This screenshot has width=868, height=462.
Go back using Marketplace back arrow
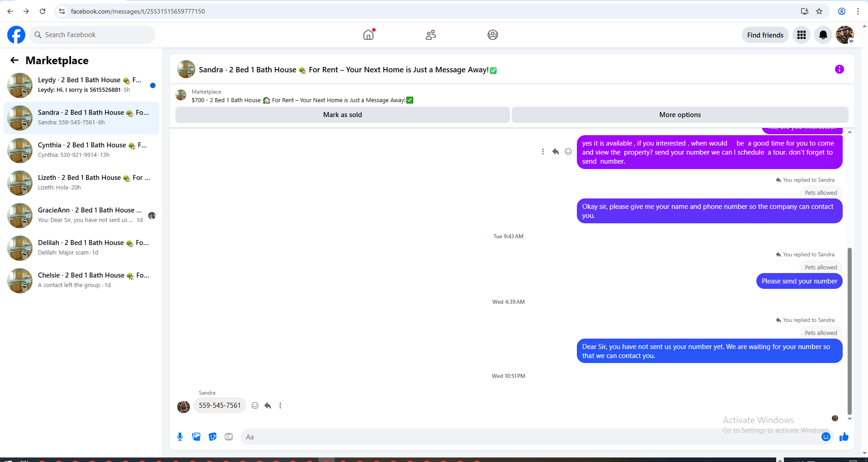[x=14, y=60]
